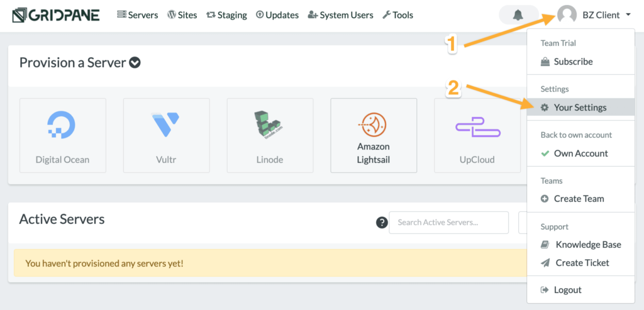Open the notifications bell
This screenshot has width=644, height=310.
tap(518, 14)
